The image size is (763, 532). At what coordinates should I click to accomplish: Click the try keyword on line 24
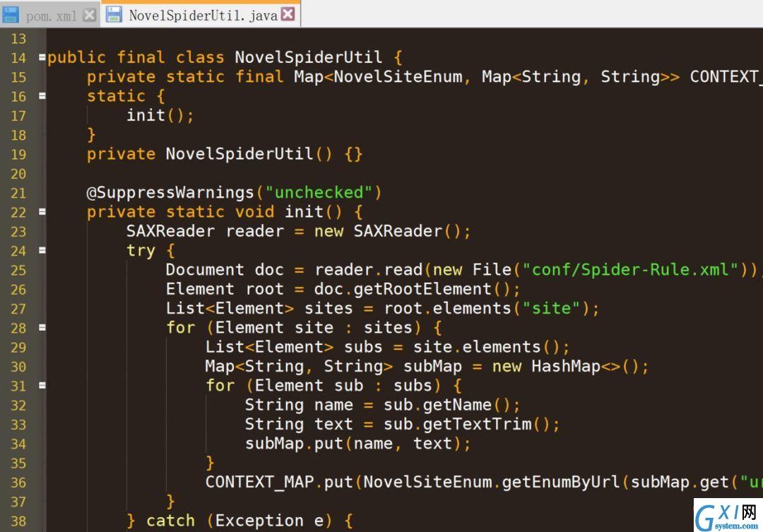point(141,251)
